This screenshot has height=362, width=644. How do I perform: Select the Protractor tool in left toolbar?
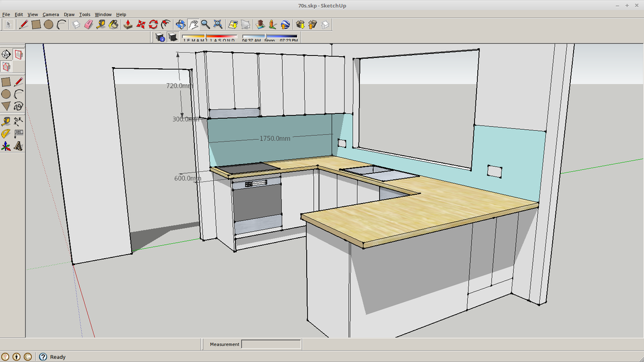[6, 134]
